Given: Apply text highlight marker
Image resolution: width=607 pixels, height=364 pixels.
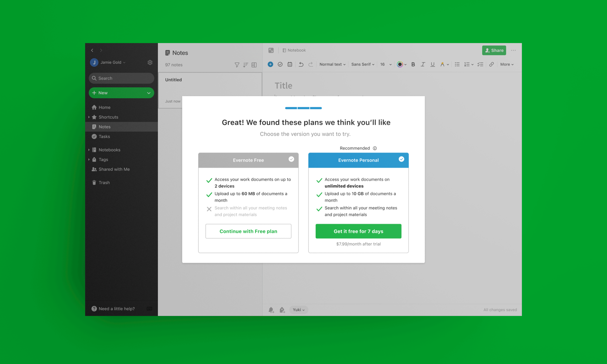Looking at the screenshot, I should (x=442, y=64).
